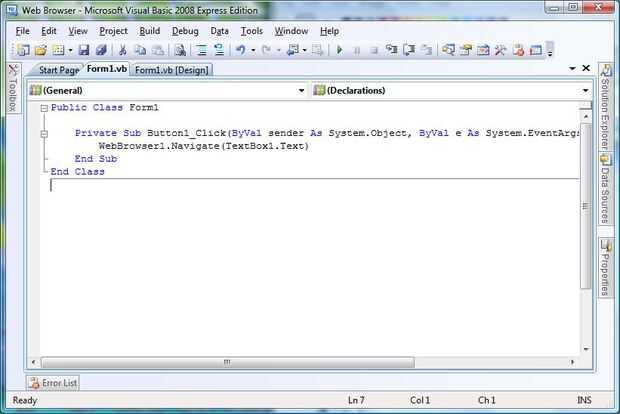Click the vertical scrollbar down arrow
The height and width of the screenshot is (414, 620).
(x=586, y=349)
